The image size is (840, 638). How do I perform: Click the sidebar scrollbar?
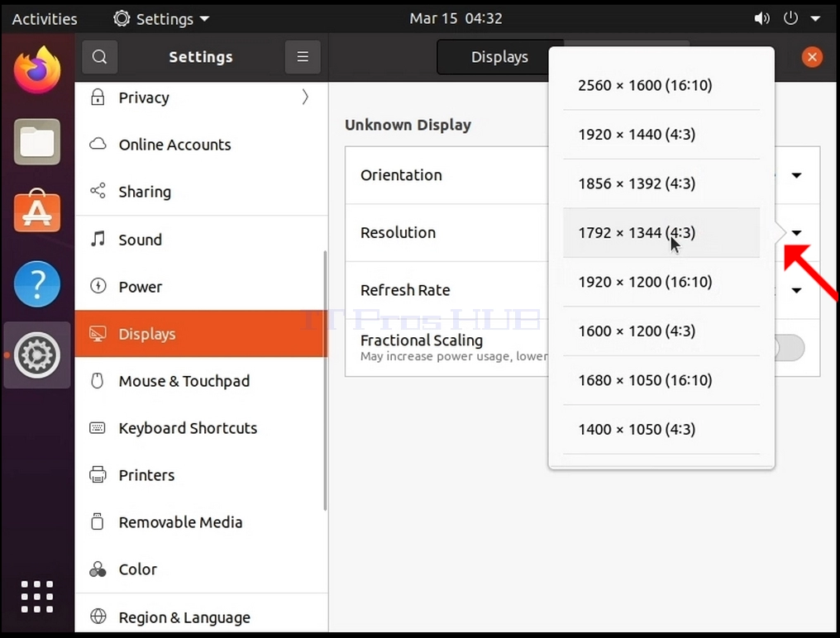[x=325, y=380]
